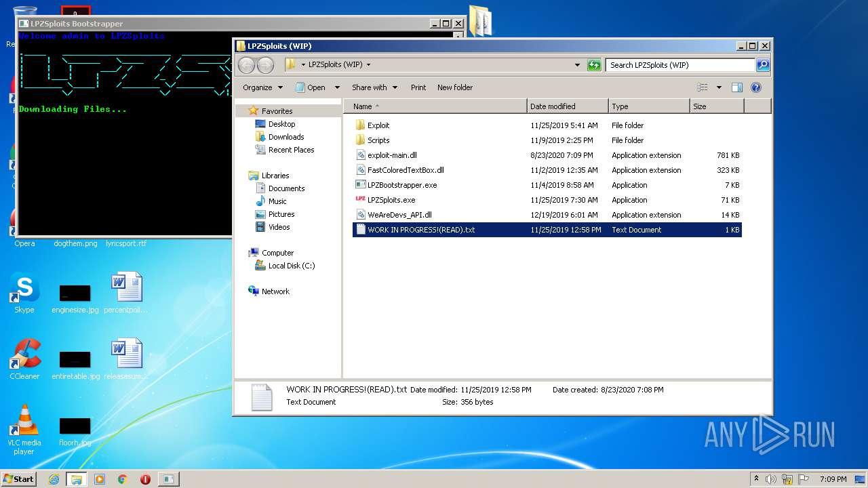Toggle the preview pane icon
The width and height of the screenshot is (868, 488).
point(737,87)
